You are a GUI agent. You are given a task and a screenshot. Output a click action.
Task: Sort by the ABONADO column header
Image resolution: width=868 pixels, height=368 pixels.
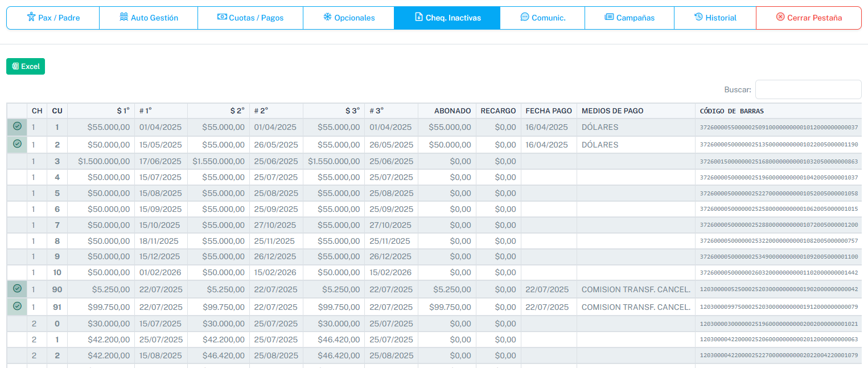click(x=447, y=111)
